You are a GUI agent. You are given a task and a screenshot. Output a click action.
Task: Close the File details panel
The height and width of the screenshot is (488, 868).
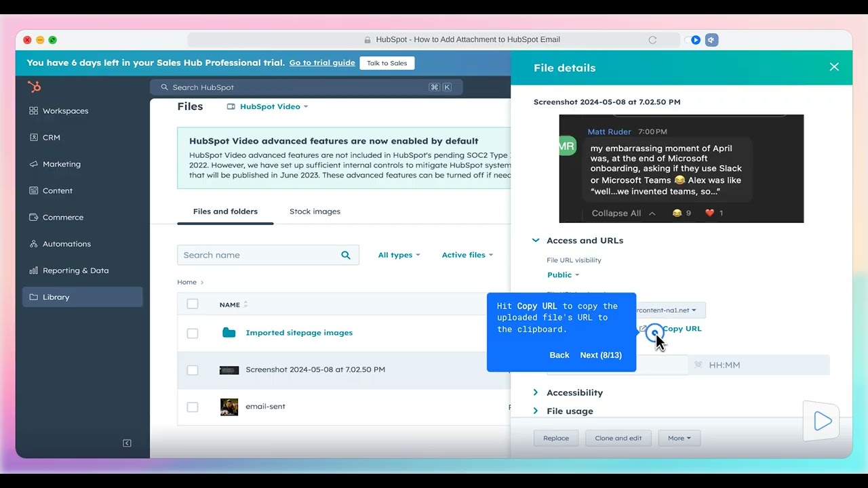(x=834, y=67)
